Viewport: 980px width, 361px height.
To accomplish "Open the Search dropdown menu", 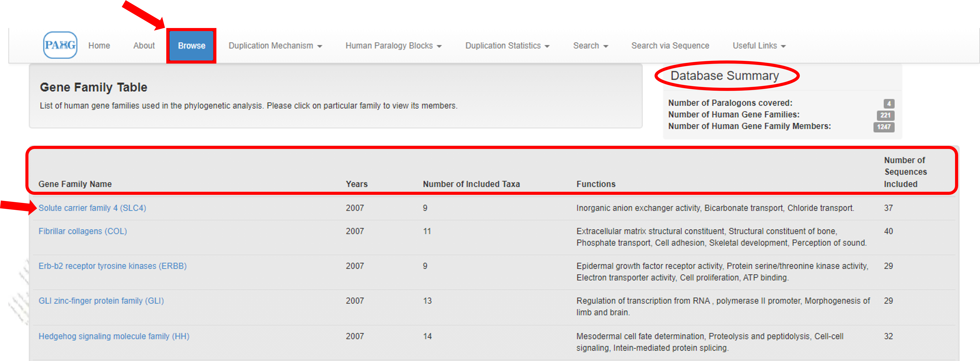I will [590, 46].
